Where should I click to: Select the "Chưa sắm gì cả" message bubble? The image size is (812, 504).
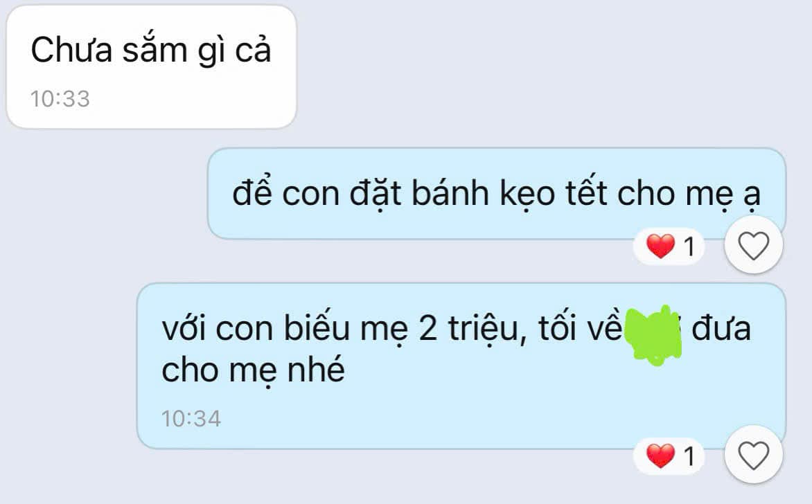pos(151,66)
